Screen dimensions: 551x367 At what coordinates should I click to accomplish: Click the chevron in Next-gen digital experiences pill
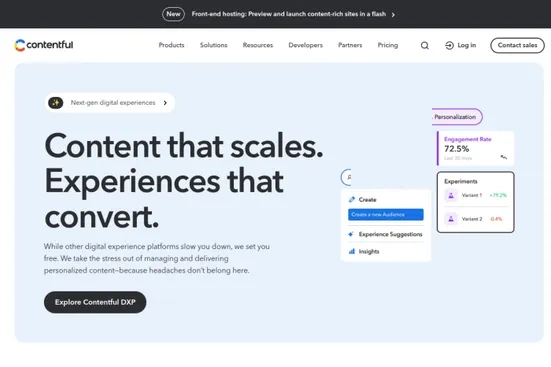(165, 103)
